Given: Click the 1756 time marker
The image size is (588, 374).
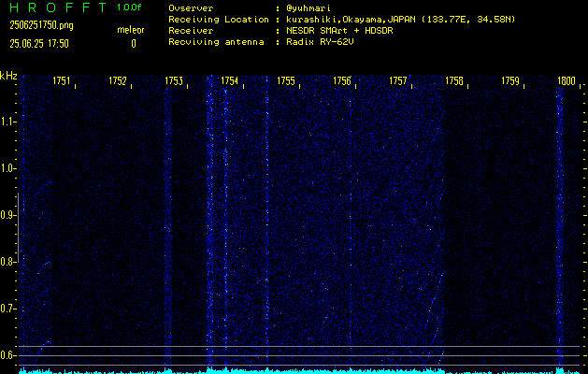Looking at the screenshot, I should point(342,80).
